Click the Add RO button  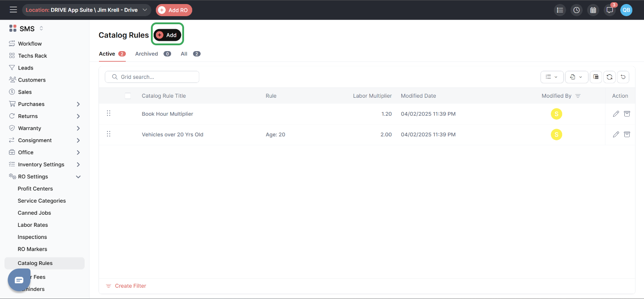point(174,10)
